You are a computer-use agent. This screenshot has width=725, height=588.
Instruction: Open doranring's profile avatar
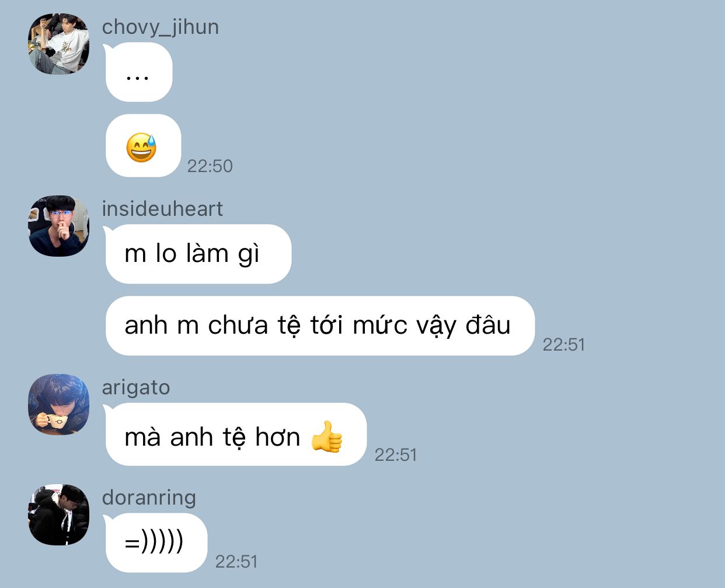[58, 514]
